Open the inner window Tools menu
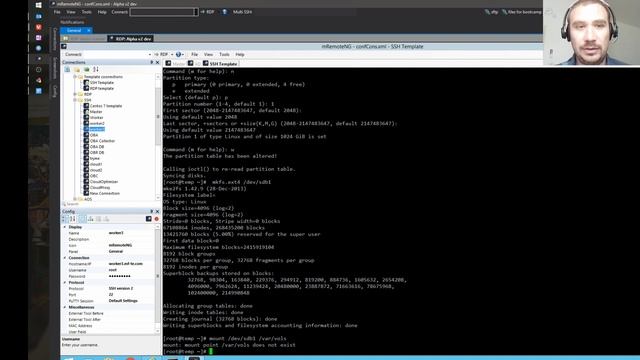This screenshot has width=640, height=360. pos(224,54)
